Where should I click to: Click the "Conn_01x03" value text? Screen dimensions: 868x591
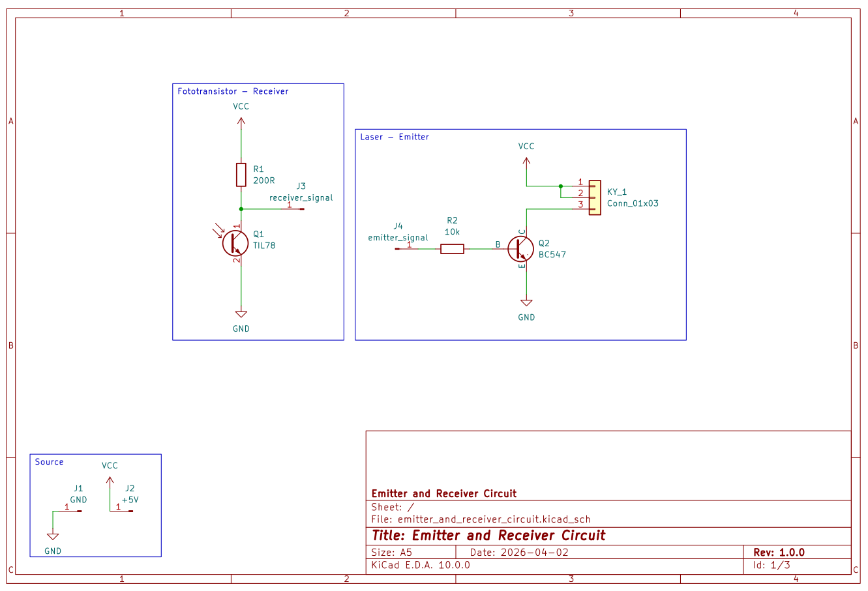point(633,203)
